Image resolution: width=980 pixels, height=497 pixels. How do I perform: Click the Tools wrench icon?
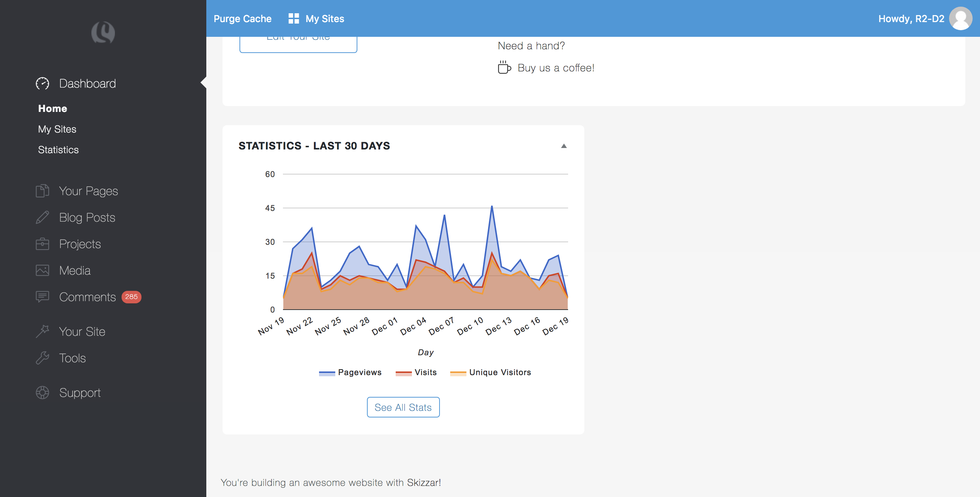[42, 357]
